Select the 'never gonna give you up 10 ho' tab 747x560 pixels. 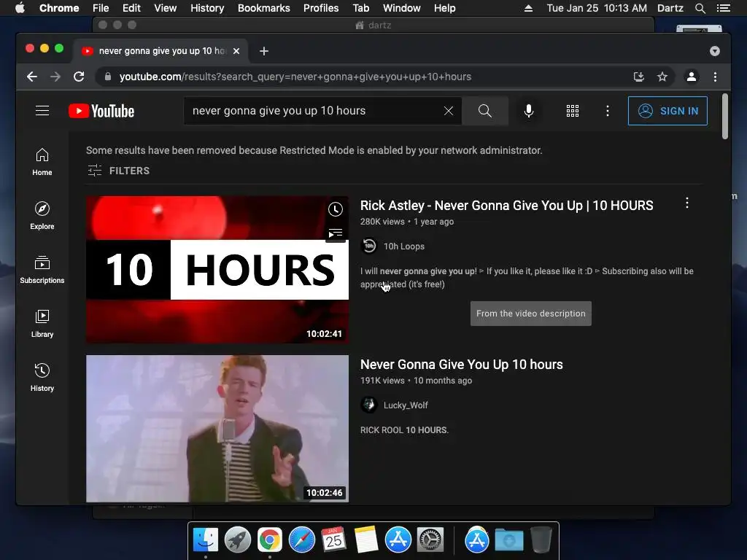pyautogui.click(x=160, y=51)
